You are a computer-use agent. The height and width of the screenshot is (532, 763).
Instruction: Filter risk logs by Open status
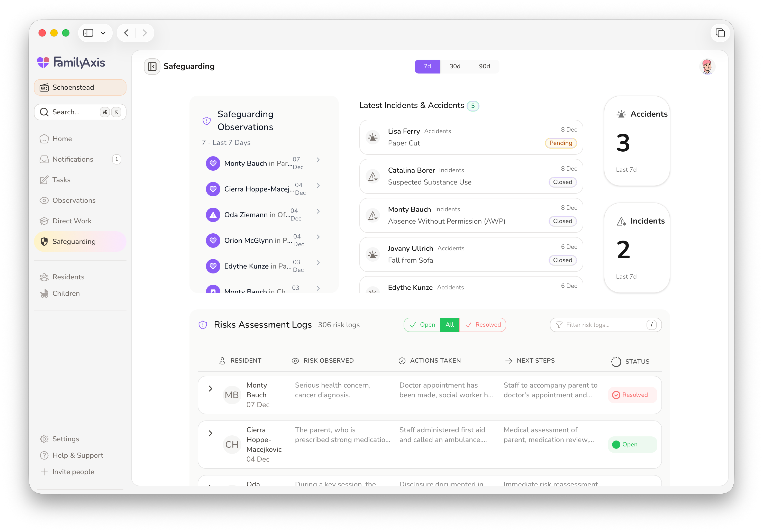tap(422, 325)
